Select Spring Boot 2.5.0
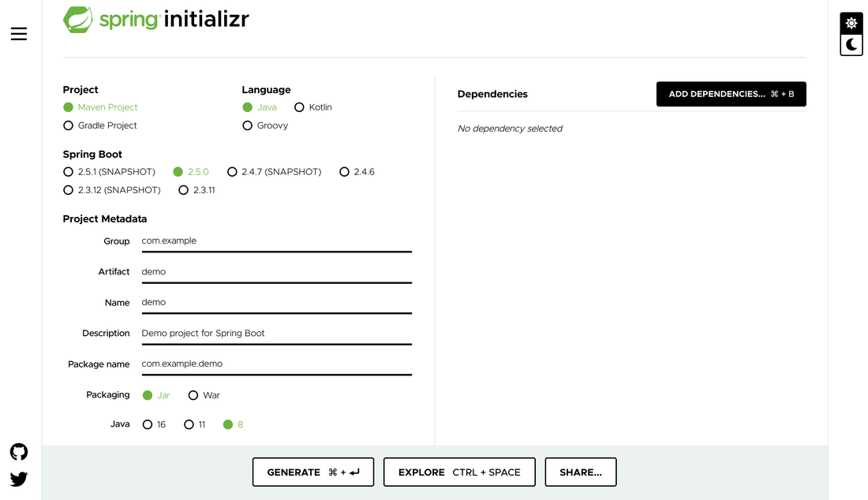 tap(191, 172)
